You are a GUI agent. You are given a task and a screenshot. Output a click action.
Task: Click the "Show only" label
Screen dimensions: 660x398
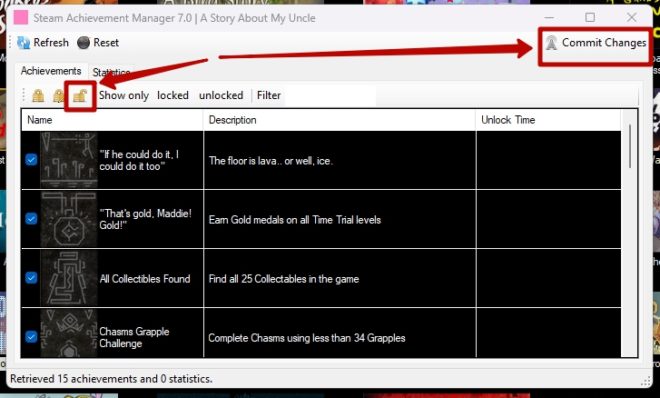[124, 96]
